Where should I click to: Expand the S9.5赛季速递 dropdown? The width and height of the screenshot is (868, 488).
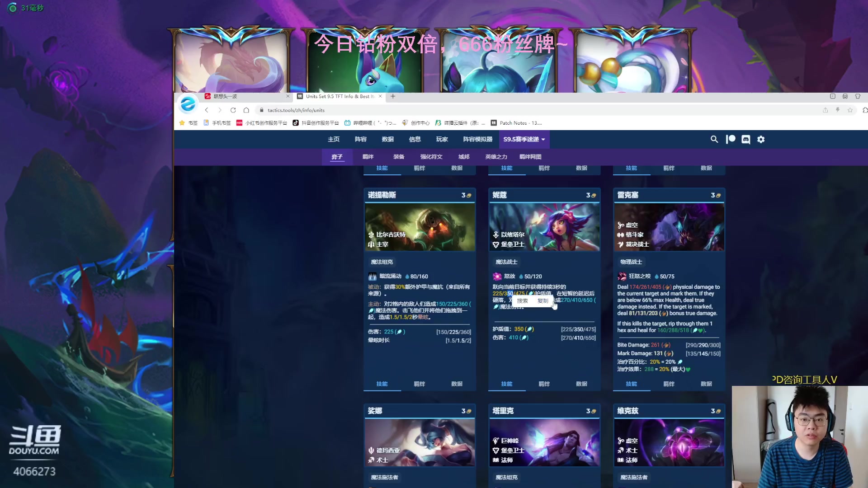pos(524,139)
